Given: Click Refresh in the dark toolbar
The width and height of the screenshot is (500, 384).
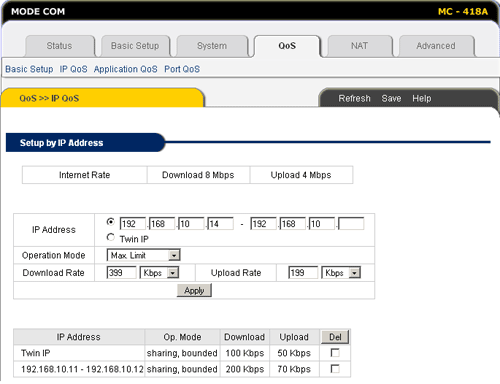Looking at the screenshot, I should 354,98.
